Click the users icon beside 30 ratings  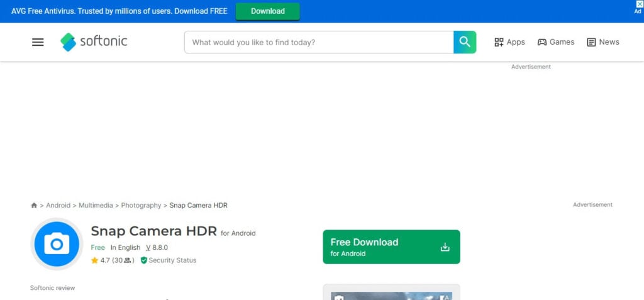[127, 260]
